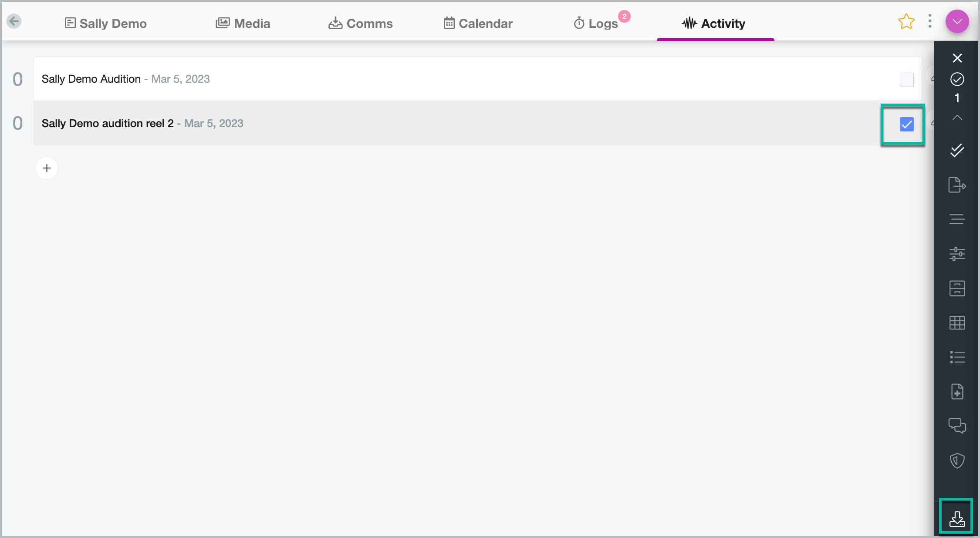Click the shield security icon
The height and width of the screenshot is (538, 980).
[957, 461]
